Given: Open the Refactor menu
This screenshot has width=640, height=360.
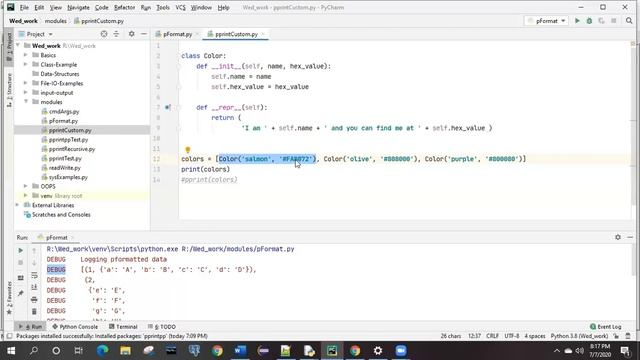Looking at the screenshot, I should click(x=124, y=7).
